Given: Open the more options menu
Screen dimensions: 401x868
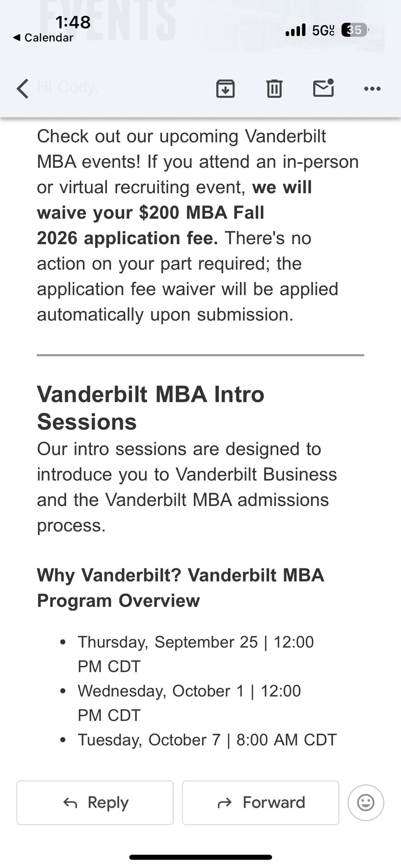Looking at the screenshot, I should 372,89.
